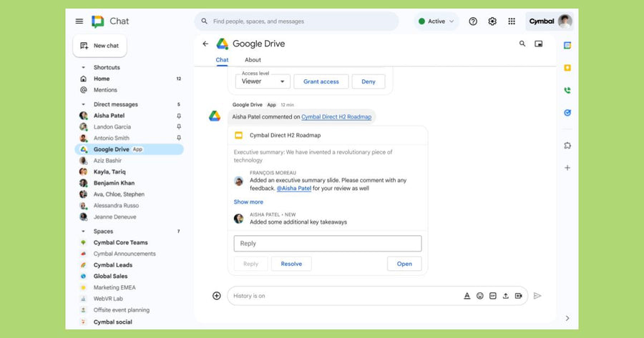Screen dimensions: 644x338
Task: Open settings gear icon
Action: coord(492,21)
